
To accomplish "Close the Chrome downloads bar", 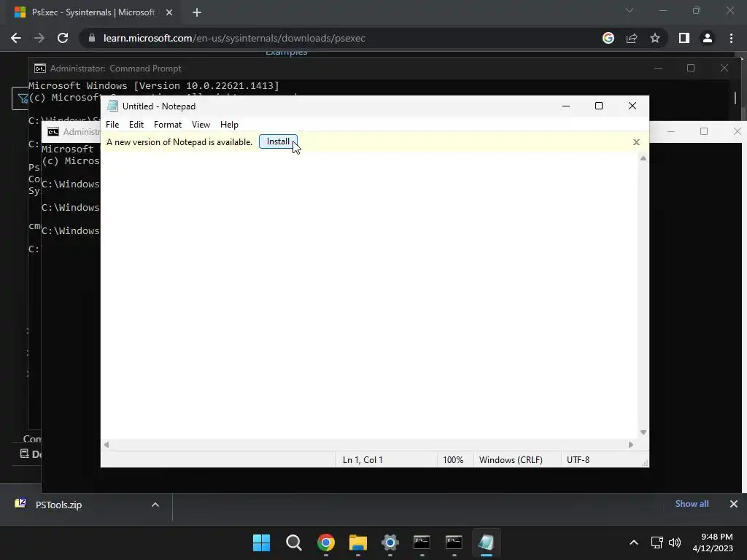I will pyautogui.click(x=734, y=504).
